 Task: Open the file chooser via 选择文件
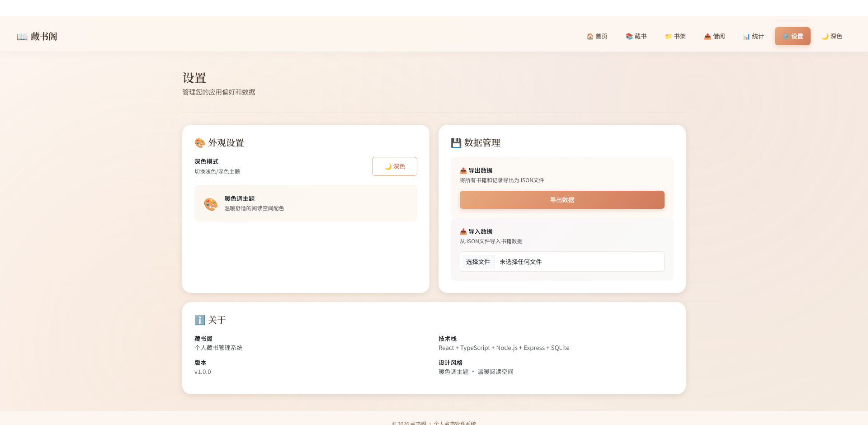coord(477,261)
